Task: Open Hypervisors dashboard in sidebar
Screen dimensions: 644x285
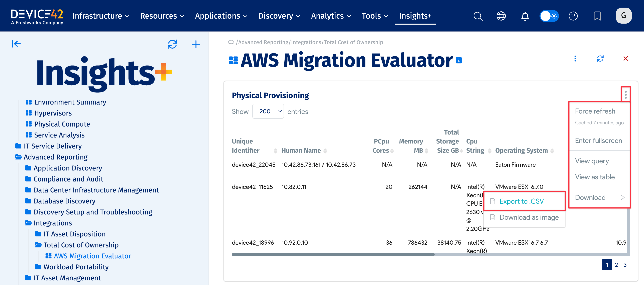Action: (48, 113)
